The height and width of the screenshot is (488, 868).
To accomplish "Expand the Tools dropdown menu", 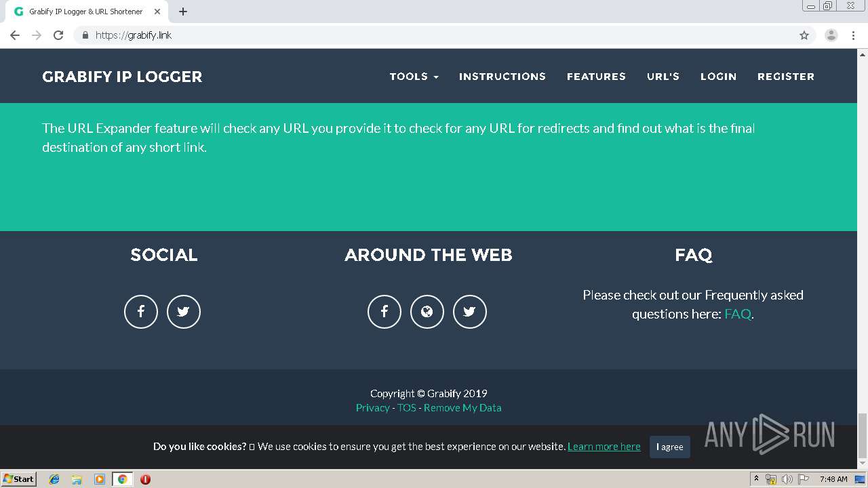I will 414,77.
